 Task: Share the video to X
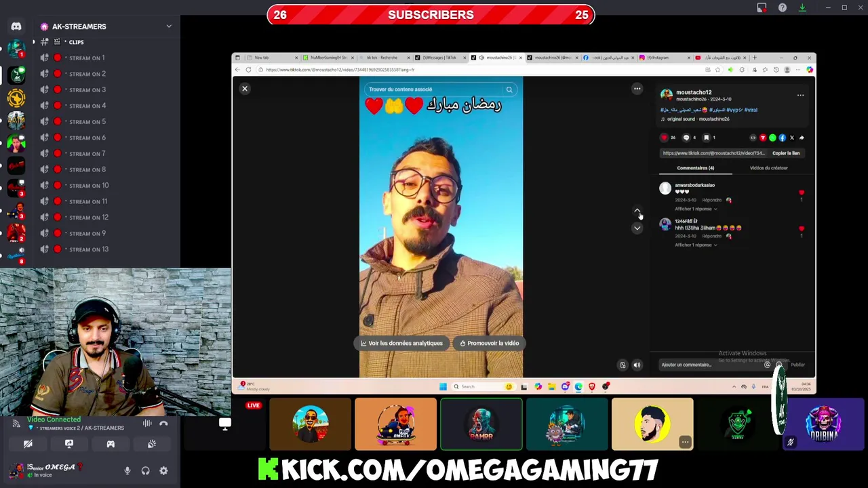(791, 138)
